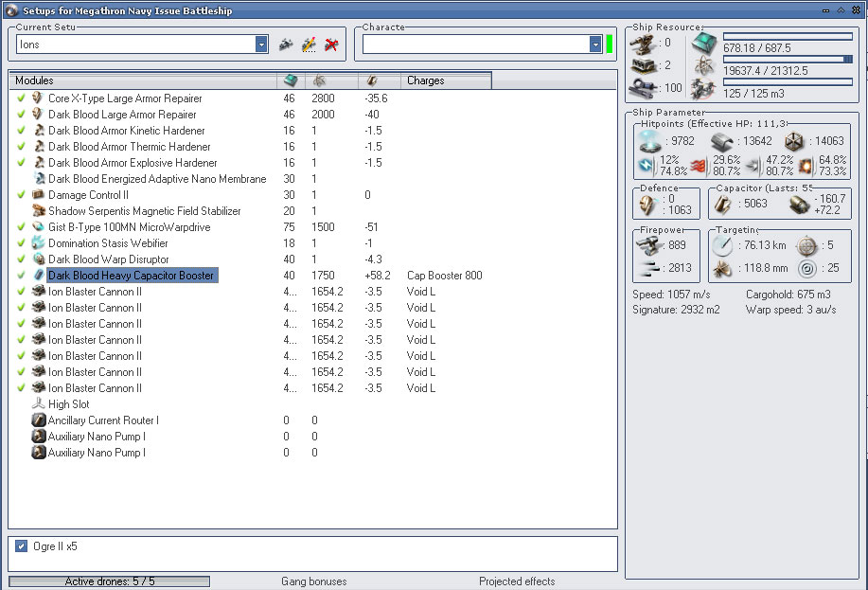This screenshot has height=590, width=868.
Task: Click the CPU column header icon
Action: [291, 80]
